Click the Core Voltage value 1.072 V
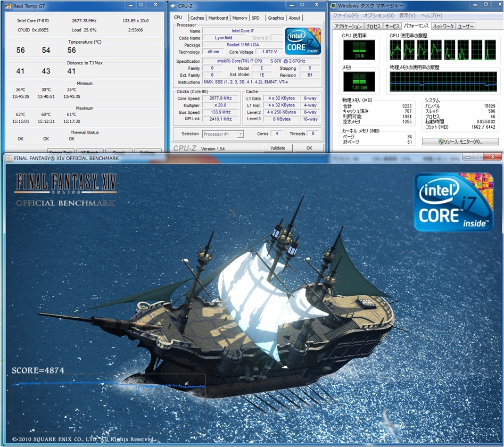Screen dimensions: 504x447 pyautogui.click(x=269, y=52)
